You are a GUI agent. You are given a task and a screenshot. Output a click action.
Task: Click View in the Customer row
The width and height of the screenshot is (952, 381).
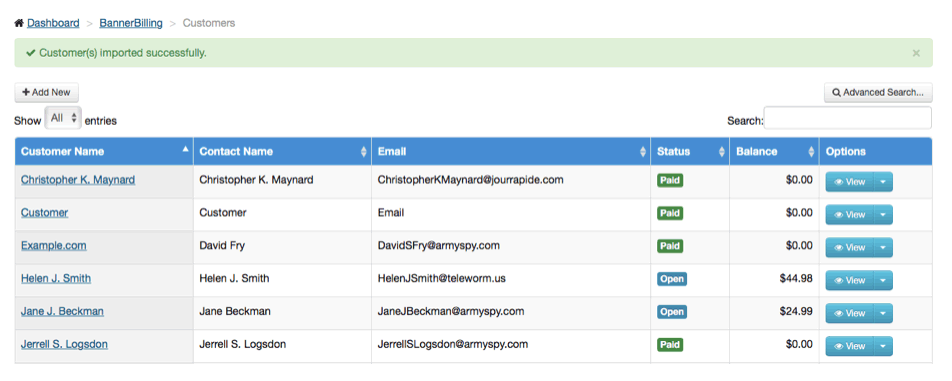pyautogui.click(x=849, y=215)
